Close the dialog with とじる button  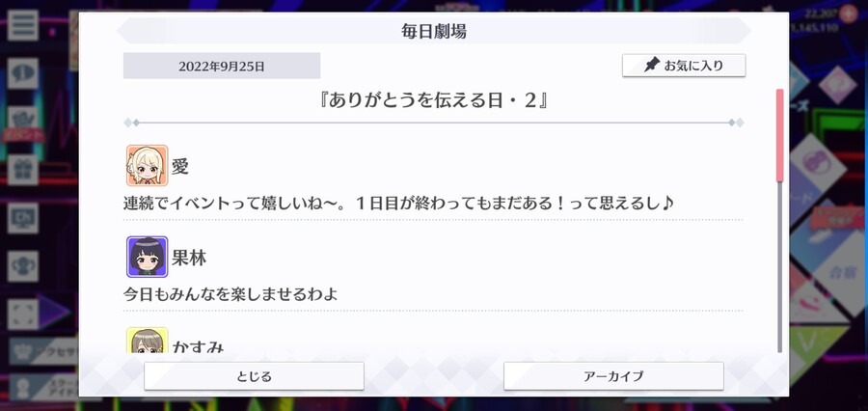click(x=254, y=376)
